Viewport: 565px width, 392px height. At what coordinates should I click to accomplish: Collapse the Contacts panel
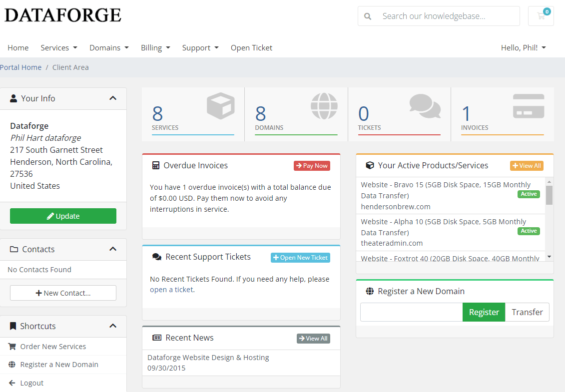(x=113, y=249)
